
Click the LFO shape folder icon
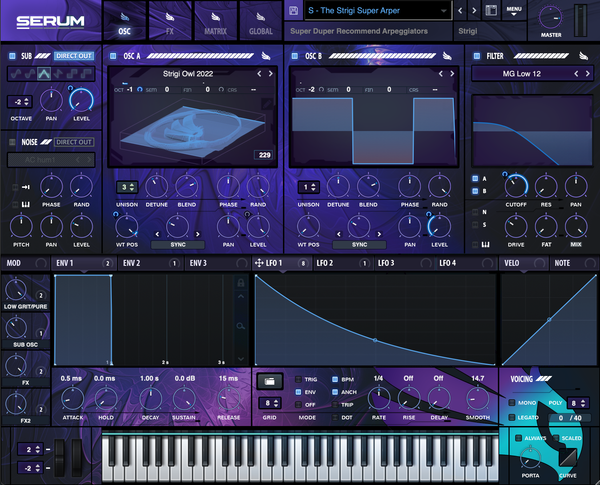[268, 381]
